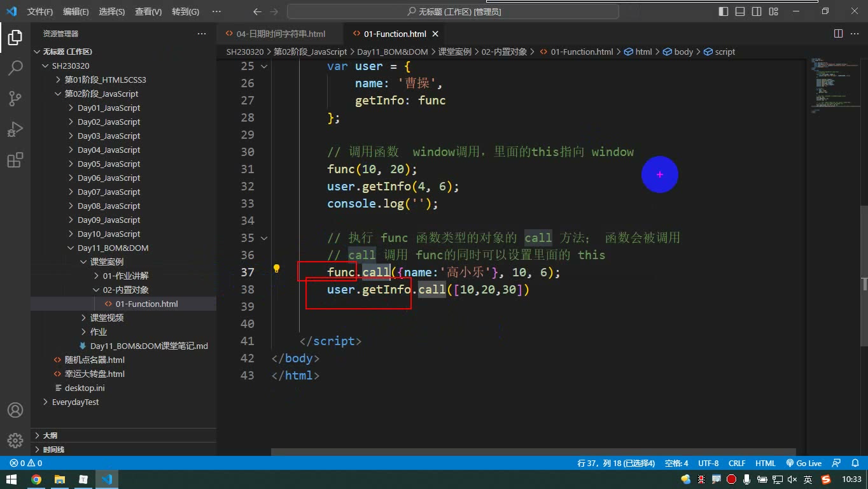Click the command center search box
The image size is (868, 489).
pyautogui.click(x=453, y=11)
